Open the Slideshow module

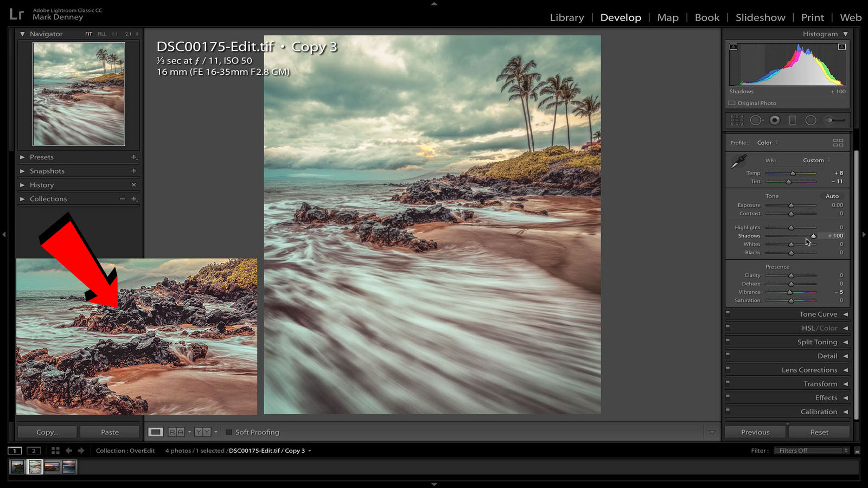(760, 17)
